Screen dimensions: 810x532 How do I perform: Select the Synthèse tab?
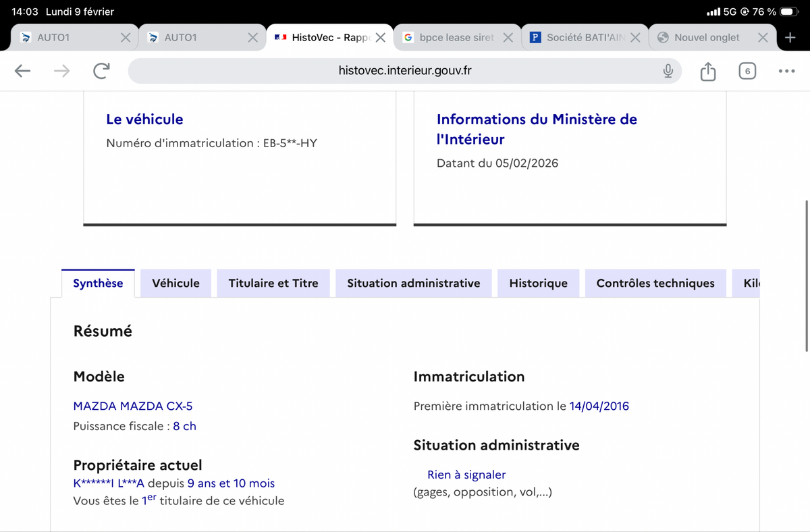coord(98,284)
